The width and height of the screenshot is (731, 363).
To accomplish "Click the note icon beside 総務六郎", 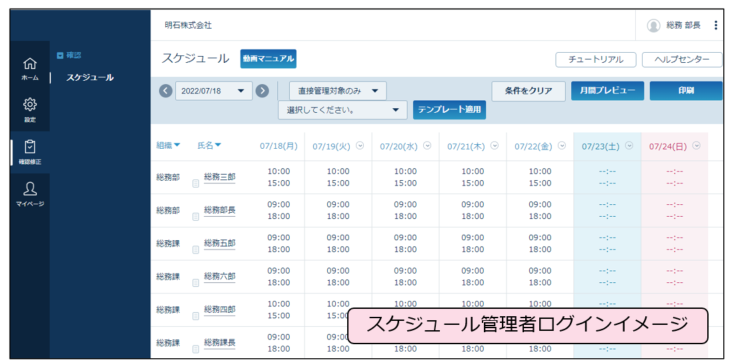I will click(196, 283).
